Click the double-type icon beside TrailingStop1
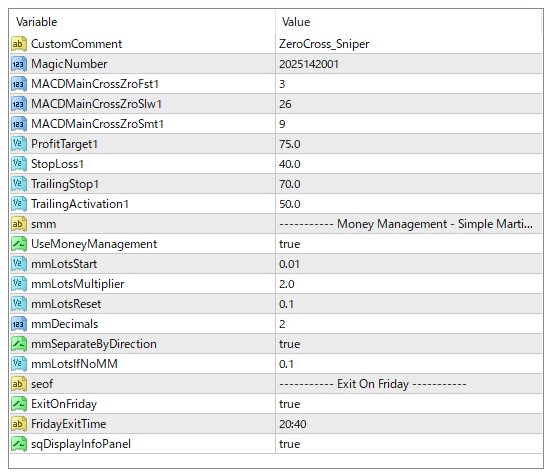This screenshot has width=547, height=474. point(19,184)
